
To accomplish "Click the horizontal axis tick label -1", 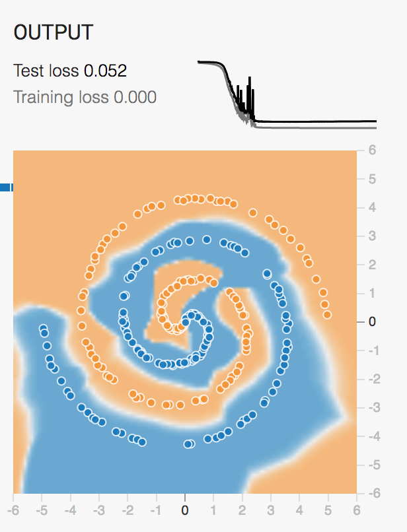I will coord(155,510).
